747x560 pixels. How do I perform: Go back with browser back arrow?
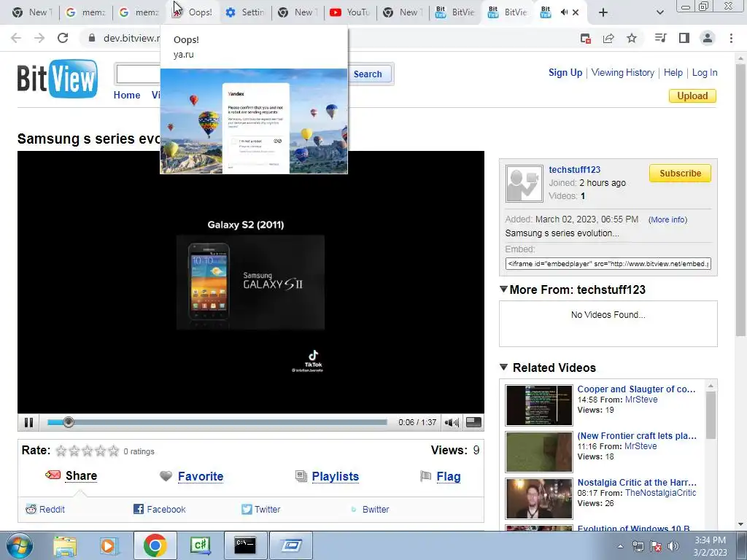[x=16, y=38]
